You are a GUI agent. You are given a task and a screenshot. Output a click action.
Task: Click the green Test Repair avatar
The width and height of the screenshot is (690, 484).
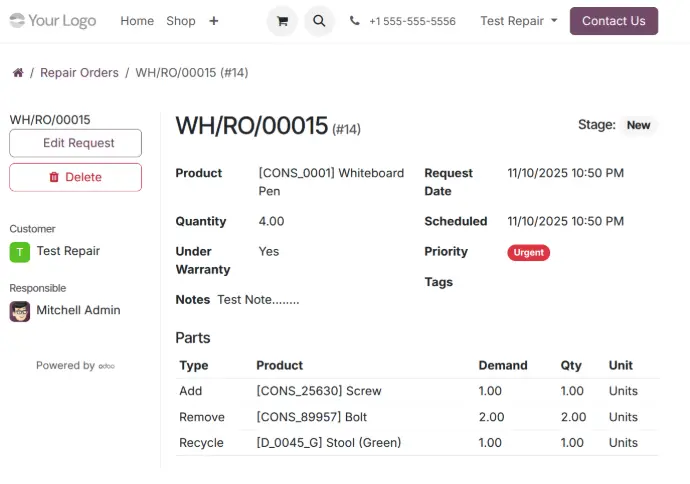tap(20, 252)
